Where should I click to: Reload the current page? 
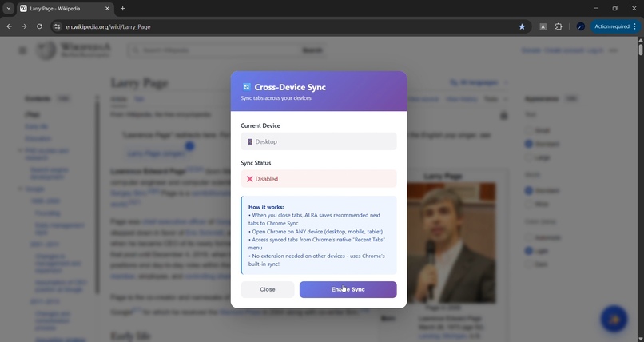pos(39,26)
